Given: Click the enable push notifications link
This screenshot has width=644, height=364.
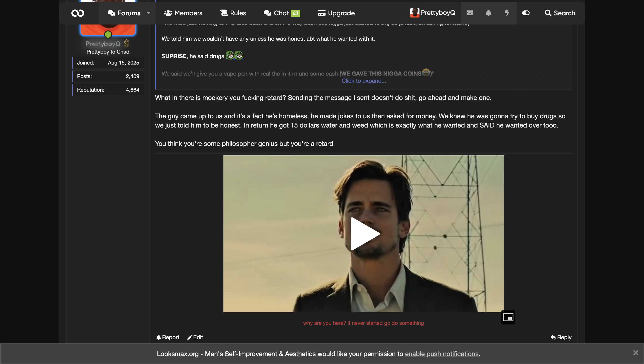Looking at the screenshot, I should pyautogui.click(x=442, y=354).
